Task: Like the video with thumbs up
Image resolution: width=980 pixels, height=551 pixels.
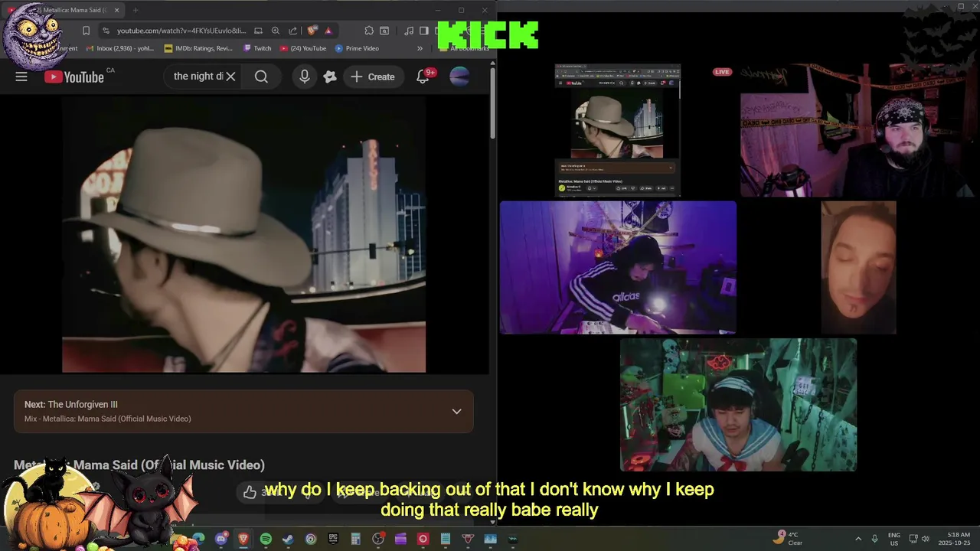Action: (250, 492)
